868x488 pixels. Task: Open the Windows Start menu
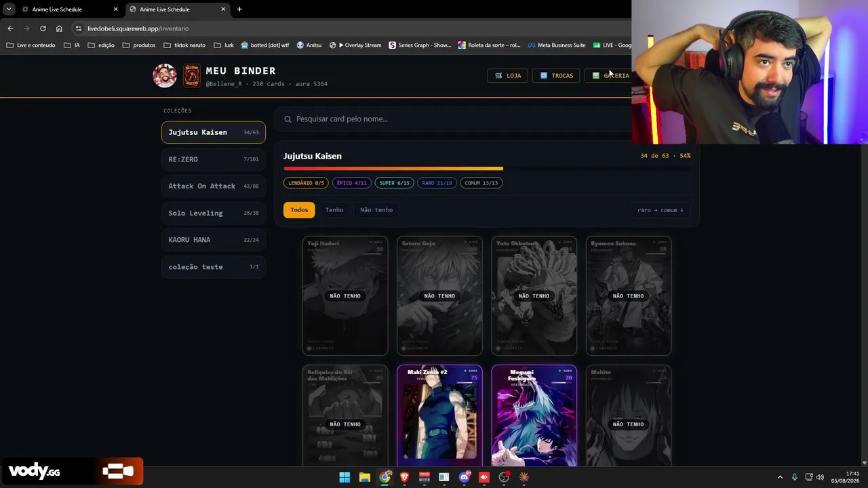[344, 477]
